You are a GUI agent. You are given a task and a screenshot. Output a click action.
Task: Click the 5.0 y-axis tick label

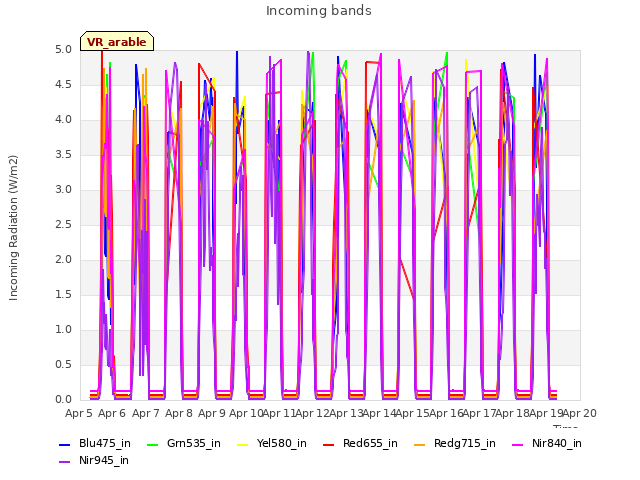pos(63,49)
